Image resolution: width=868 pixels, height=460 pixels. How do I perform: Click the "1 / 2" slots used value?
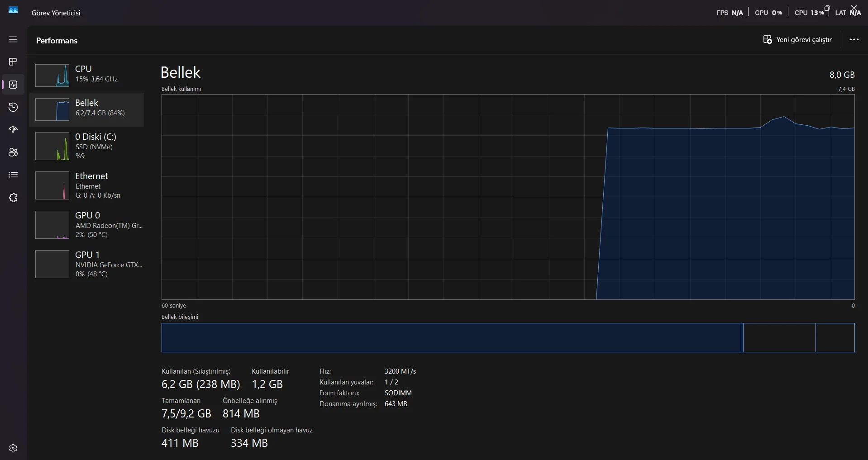(391, 382)
